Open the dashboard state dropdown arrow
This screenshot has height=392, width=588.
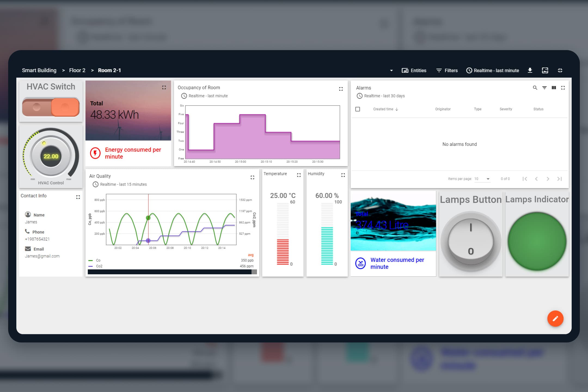coord(391,71)
